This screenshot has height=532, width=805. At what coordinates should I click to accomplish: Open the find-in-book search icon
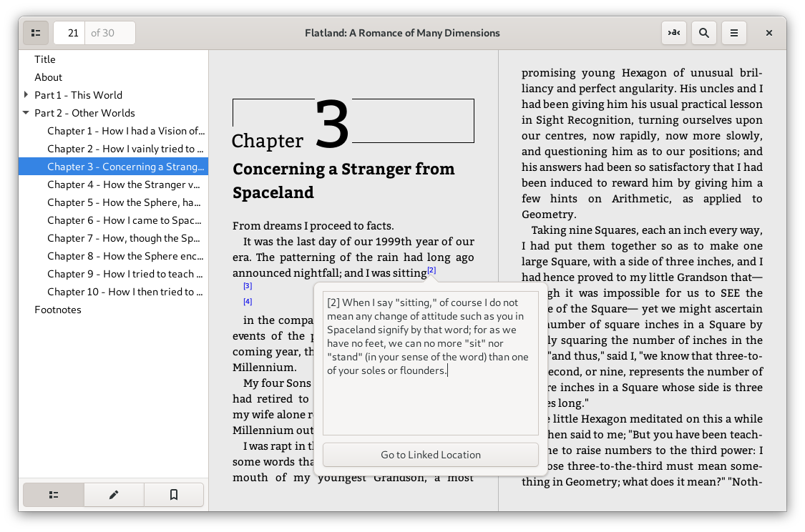tap(704, 33)
